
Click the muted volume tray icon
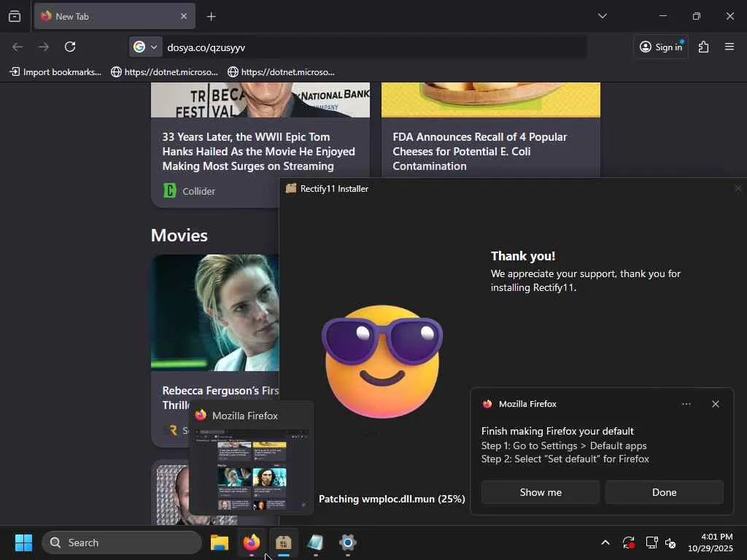[x=671, y=542]
